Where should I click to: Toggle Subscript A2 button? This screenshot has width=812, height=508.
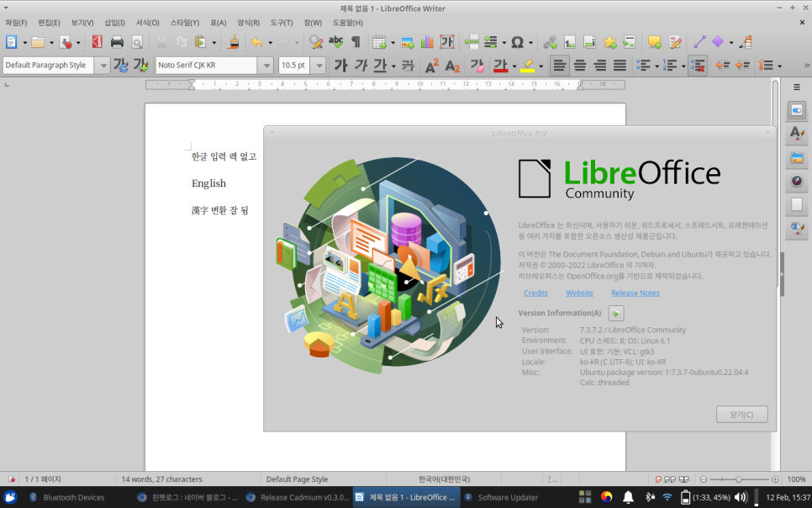[452, 66]
